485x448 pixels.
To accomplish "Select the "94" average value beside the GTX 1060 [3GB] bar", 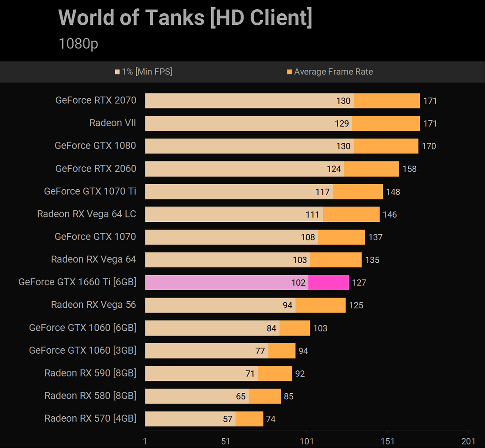I will click(x=303, y=351).
